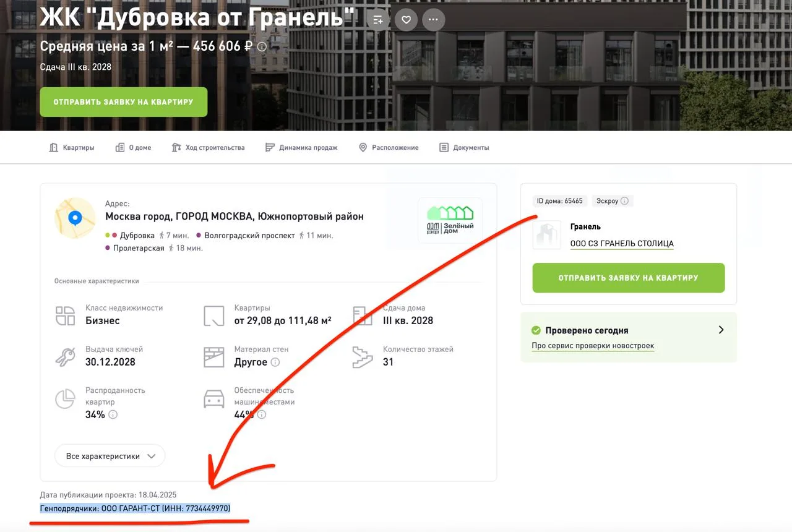Open the Зелёный дом badge
The width and height of the screenshot is (792, 532).
(450, 220)
